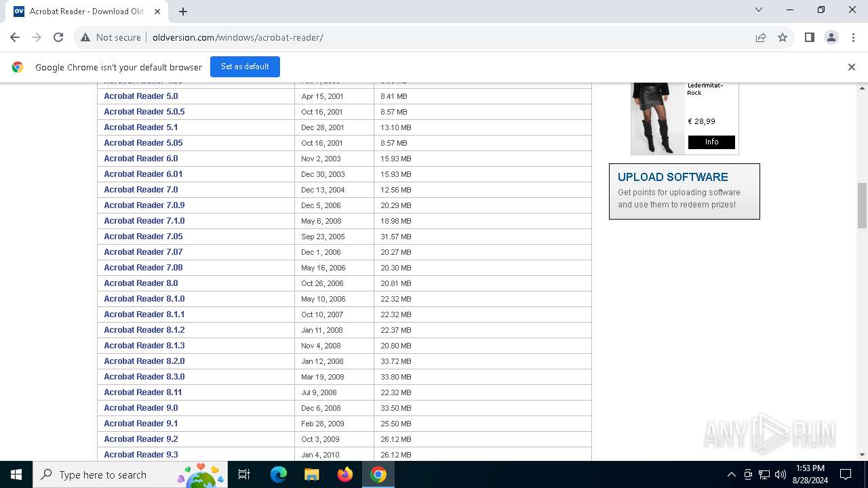Open Acrobat Reader 6.01 link
The height and width of the screenshot is (488, 868).
coord(143,174)
